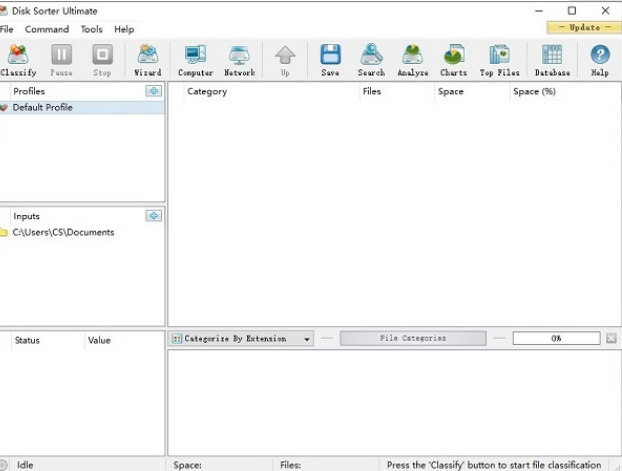Click the 0% progress bar
622x471 pixels.
click(x=556, y=339)
